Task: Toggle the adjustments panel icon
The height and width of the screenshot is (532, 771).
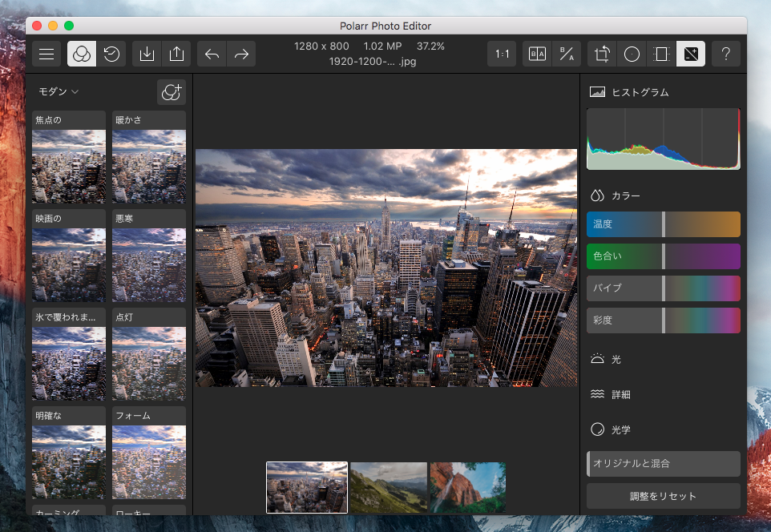Action: (x=690, y=54)
